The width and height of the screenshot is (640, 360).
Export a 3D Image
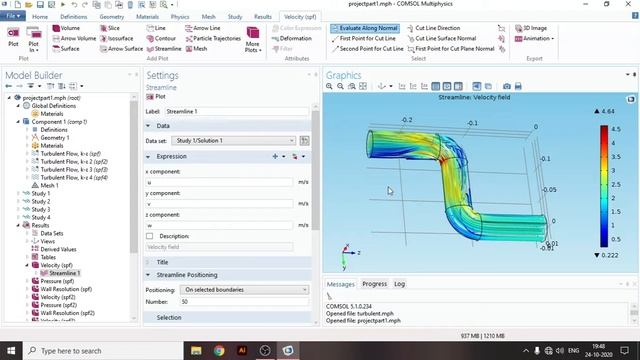[531, 28]
